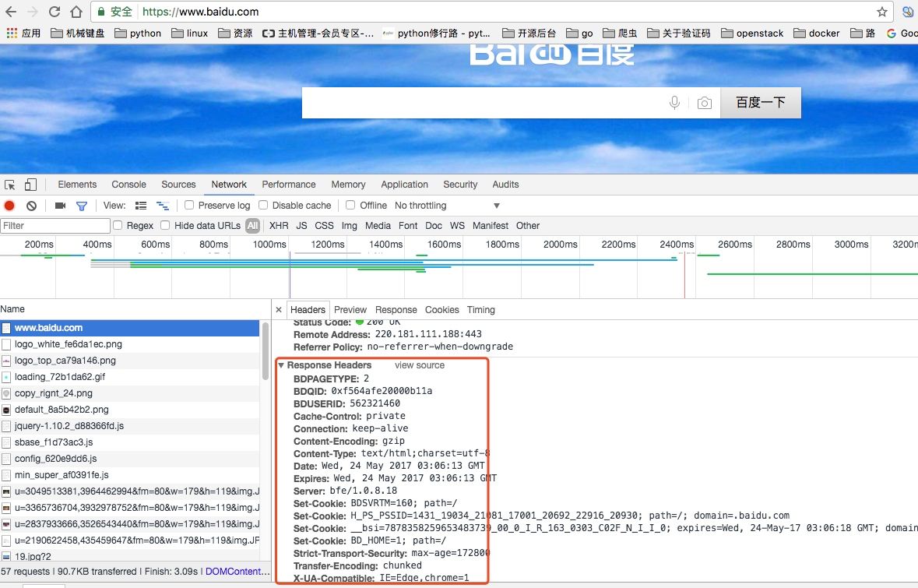The width and height of the screenshot is (918, 588).
Task: Open the Audits tab
Action: [x=506, y=185]
